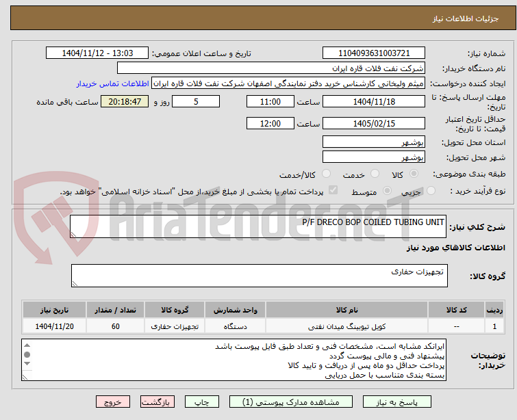Click the scroll thumb in buyer notes

click(27, 355)
